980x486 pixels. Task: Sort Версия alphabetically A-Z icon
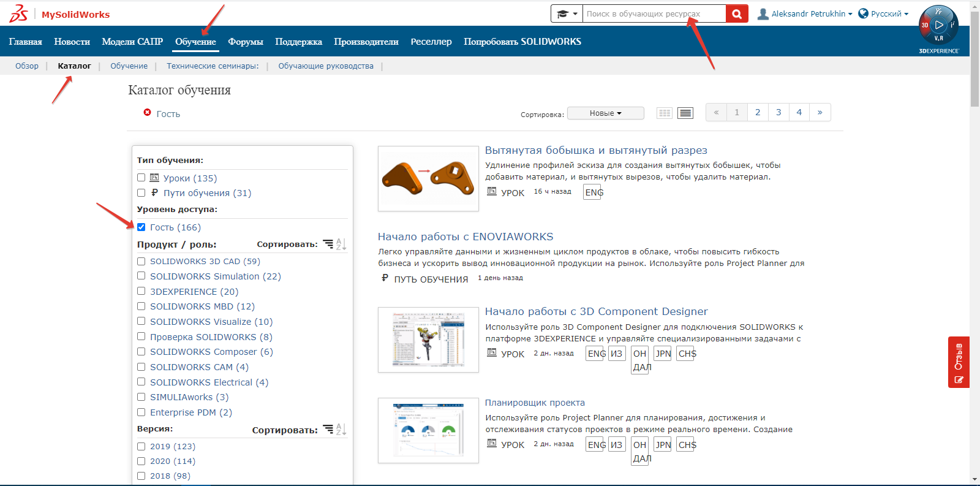click(341, 429)
